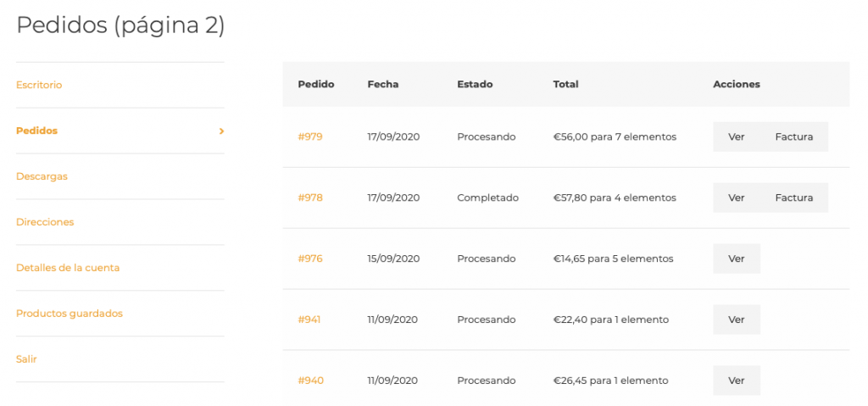This screenshot has height=406, width=868.
Task: Get the Factura for order #978
Action: tap(793, 197)
